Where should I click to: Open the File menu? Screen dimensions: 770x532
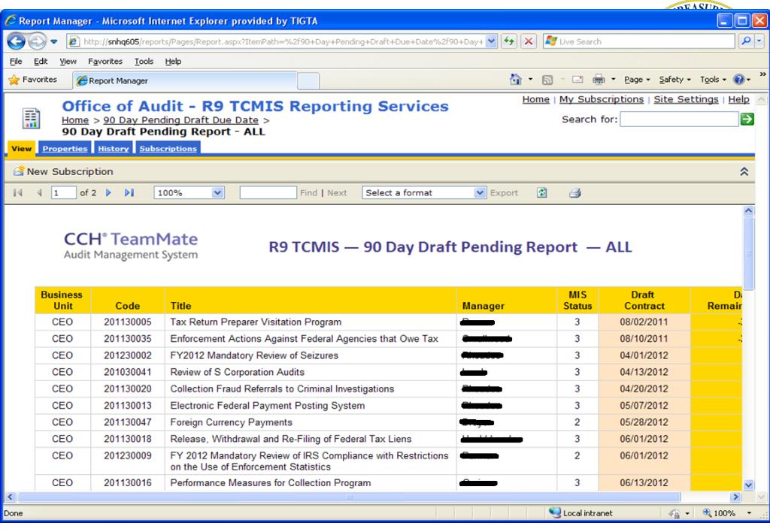(16, 62)
